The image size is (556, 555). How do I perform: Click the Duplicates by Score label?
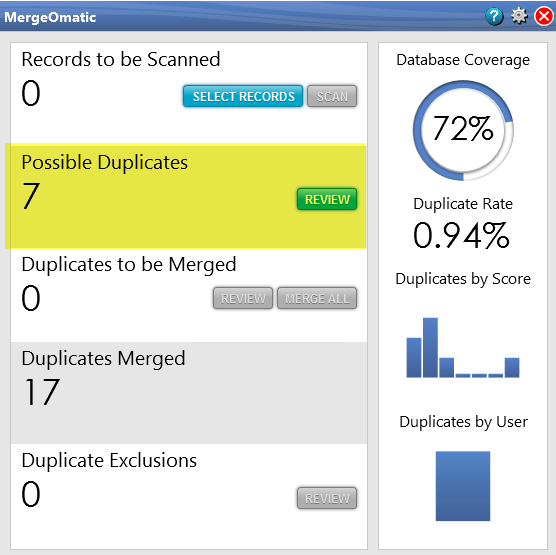coord(463,279)
